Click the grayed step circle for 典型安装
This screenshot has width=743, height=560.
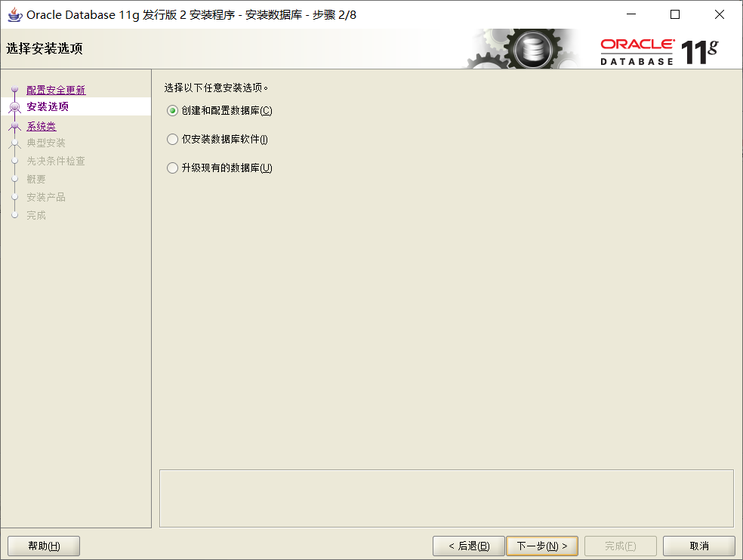[x=14, y=143]
